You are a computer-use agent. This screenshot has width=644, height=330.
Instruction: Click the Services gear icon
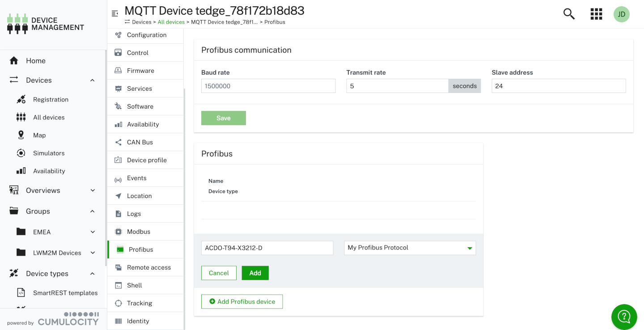pyautogui.click(x=119, y=88)
